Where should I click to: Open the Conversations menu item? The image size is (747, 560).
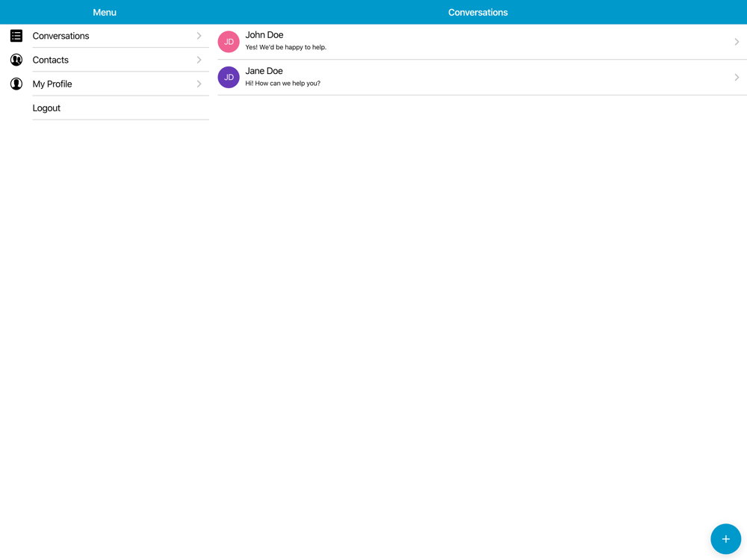pyautogui.click(x=105, y=36)
